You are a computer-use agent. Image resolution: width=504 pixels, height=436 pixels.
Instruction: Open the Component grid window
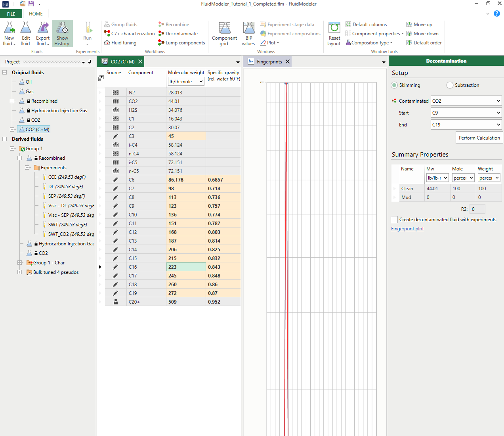224,34
